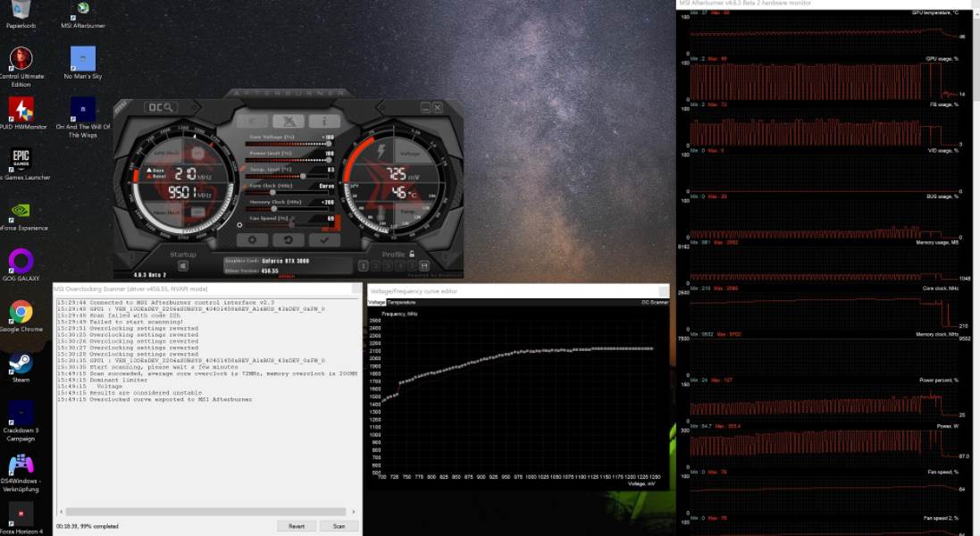Click the '99% completed' status text
This screenshot has width=980, height=536.
click(x=99, y=526)
